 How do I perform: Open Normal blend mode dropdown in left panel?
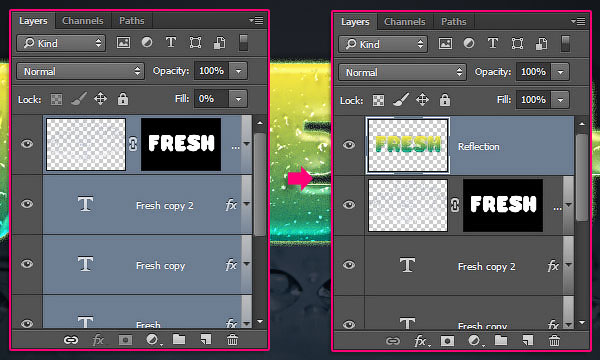click(80, 71)
